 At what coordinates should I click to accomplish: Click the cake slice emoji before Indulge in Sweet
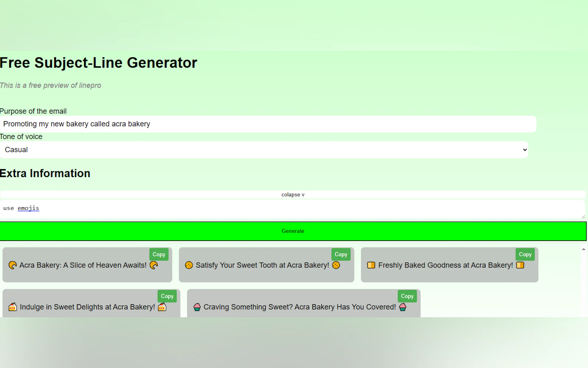(13, 307)
